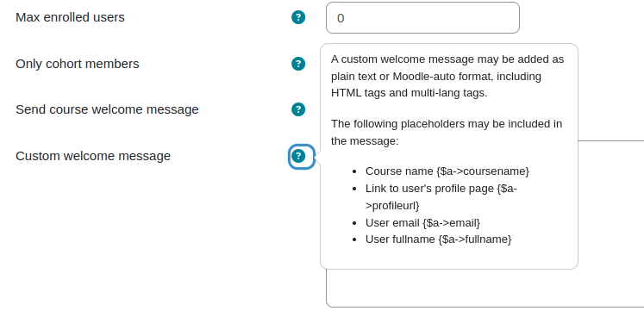Open Send course welcome message help icon
The width and height of the screenshot is (644, 317).
coord(298,109)
